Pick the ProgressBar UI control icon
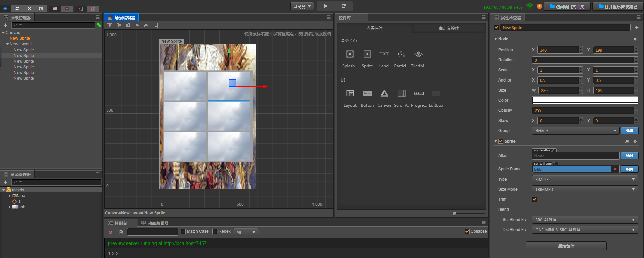Viewport: 644px width, 258px height. [x=419, y=93]
